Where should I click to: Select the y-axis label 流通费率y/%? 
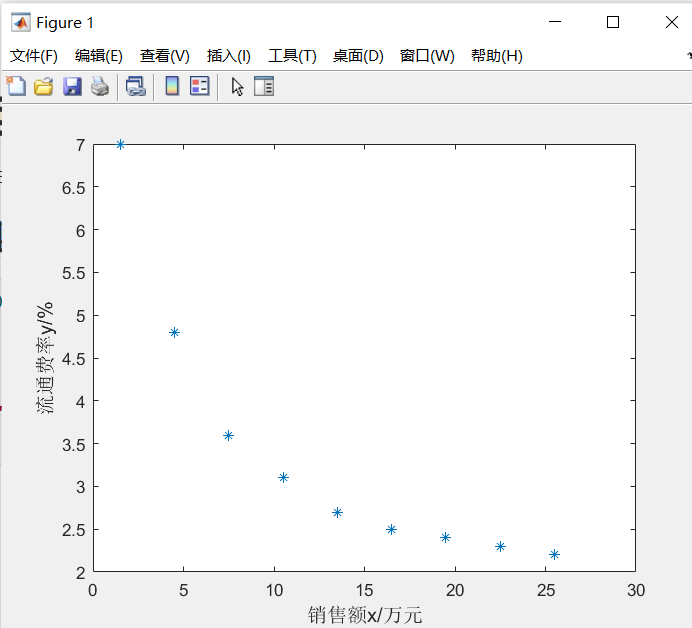tap(47, 357)
